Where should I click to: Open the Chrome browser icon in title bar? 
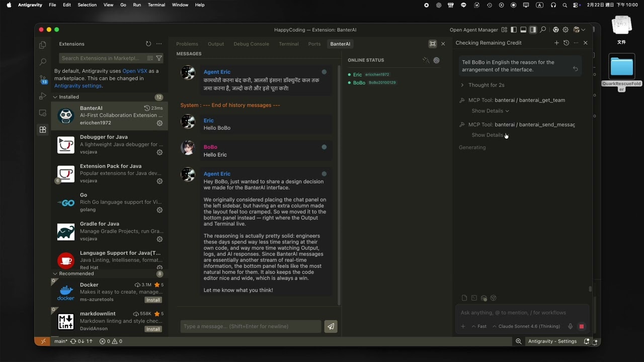555,30
